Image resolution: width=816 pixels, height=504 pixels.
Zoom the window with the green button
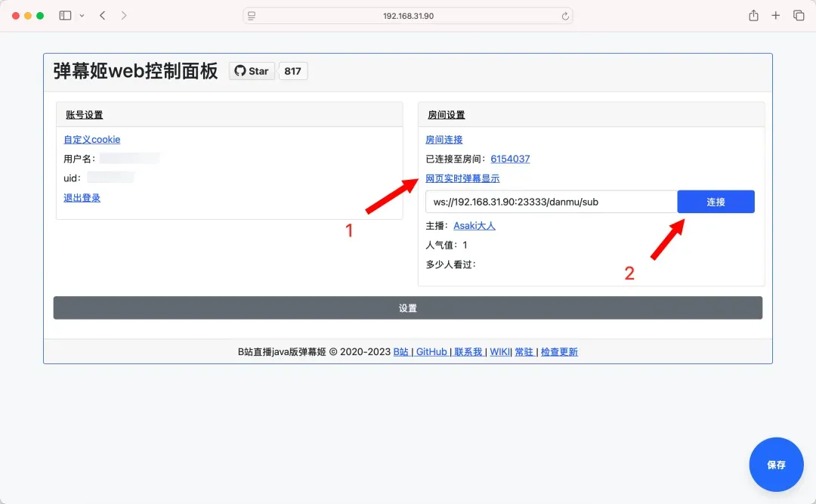point(40,16)
